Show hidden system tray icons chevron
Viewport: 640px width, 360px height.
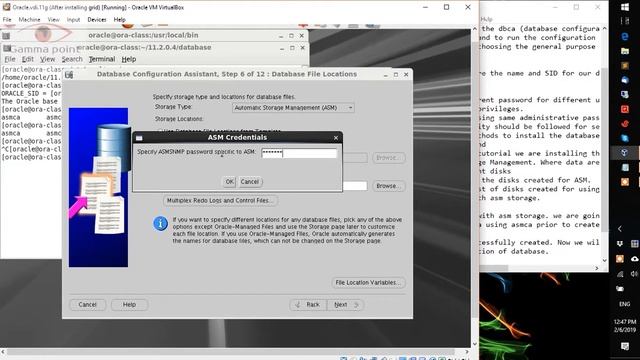tap(620, 229)
